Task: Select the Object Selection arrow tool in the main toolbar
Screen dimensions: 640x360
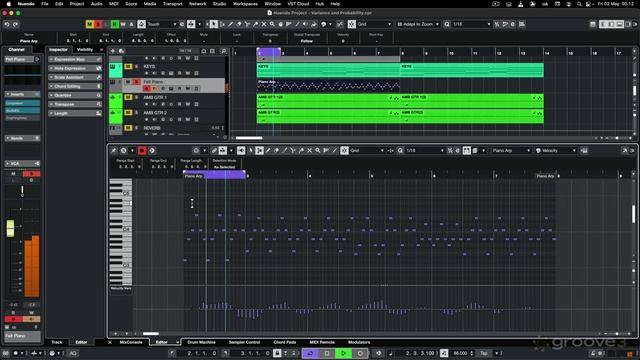Action: point(213,24)
